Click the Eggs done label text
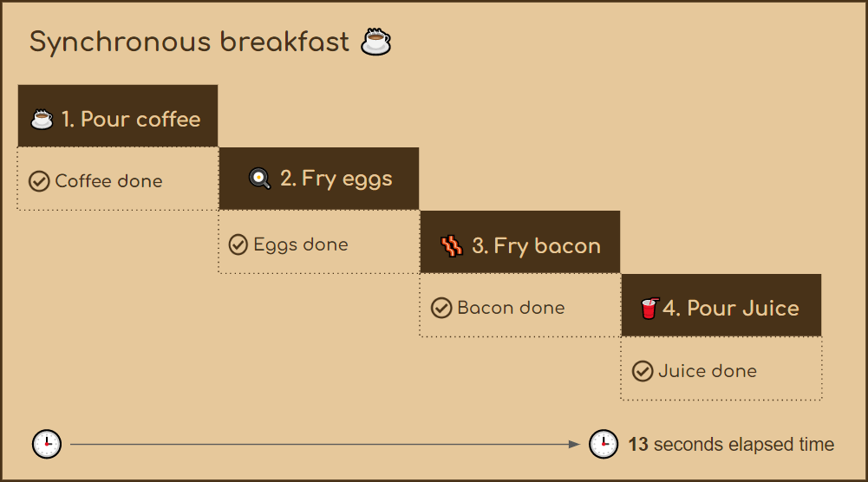The height and width of the screenshot is (482, 868). tap(301, 244)
